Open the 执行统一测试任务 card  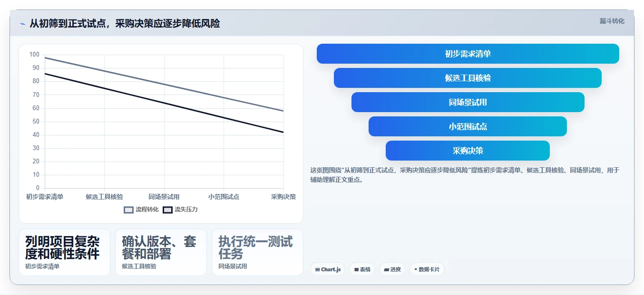click(257, 252)
